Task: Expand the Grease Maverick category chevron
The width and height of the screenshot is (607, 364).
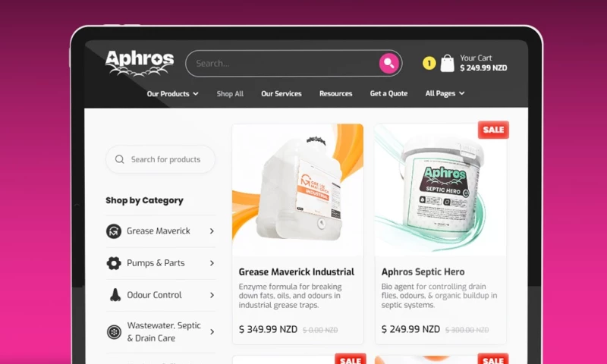Action: click(212, 231)
